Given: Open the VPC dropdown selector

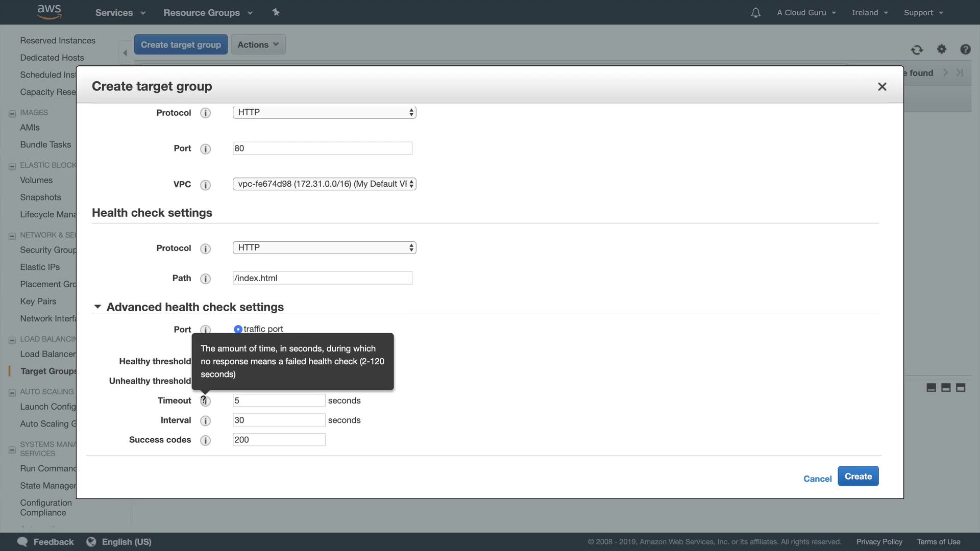Looking at the screenshot, I should click(324, 184).
